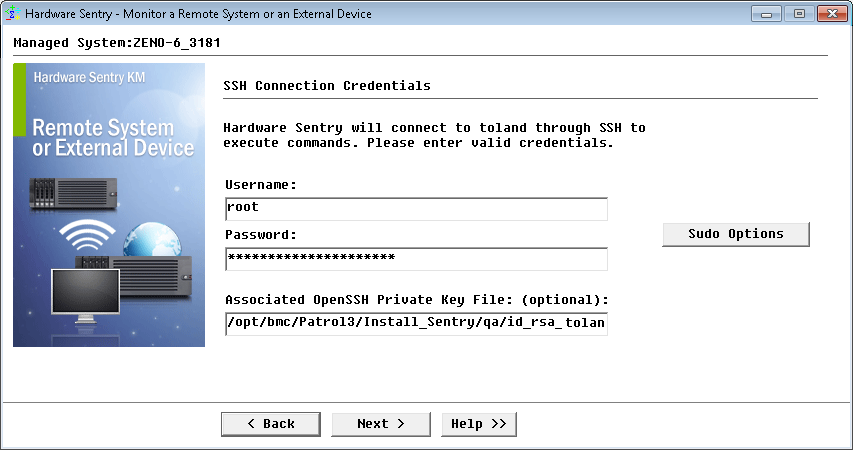This screenshot has width=853, height=450.
Task: Click the Hardware Sentry KM banner text
Action: [x=90, y=77]
